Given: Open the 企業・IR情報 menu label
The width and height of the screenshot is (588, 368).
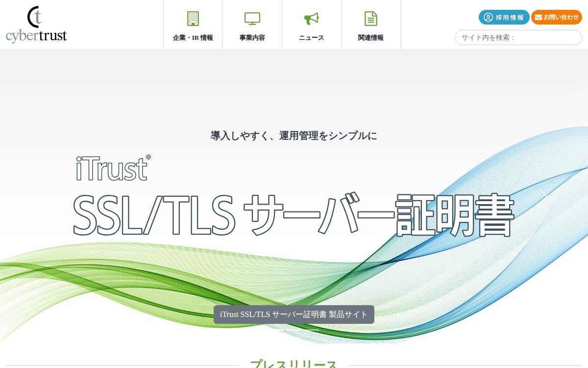Looking at the screenshot, I should (193, 38).
